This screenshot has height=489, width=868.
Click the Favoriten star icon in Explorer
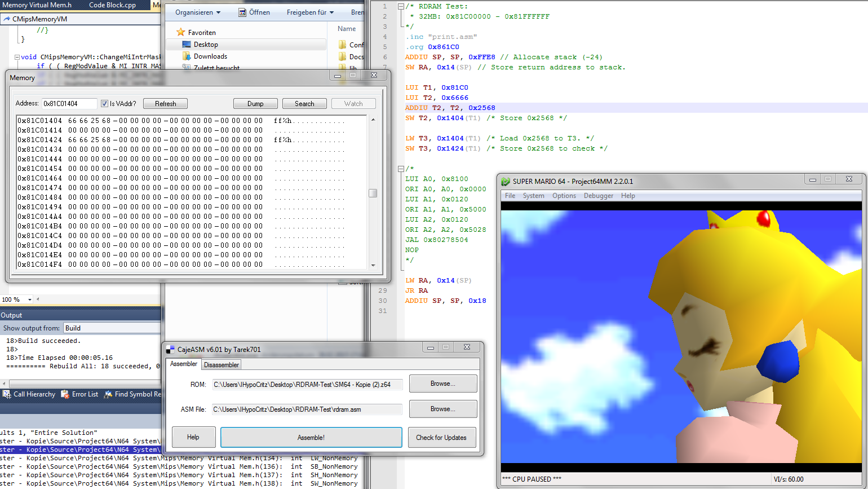180,33
